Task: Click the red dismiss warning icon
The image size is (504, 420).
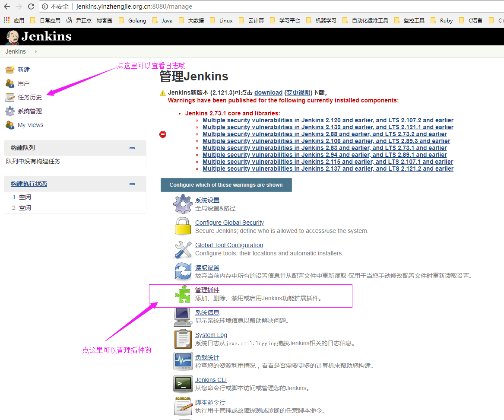Action: pyautogui.click(x=163, y=134)
